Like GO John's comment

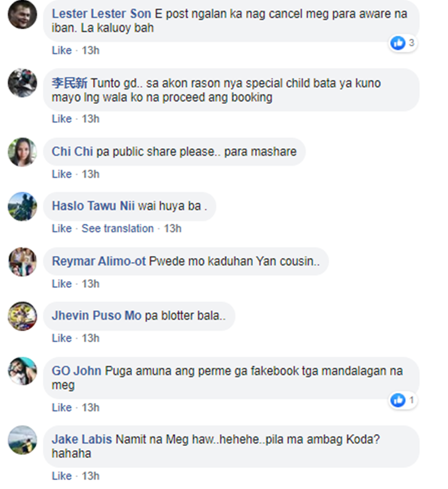pos(62,408)
